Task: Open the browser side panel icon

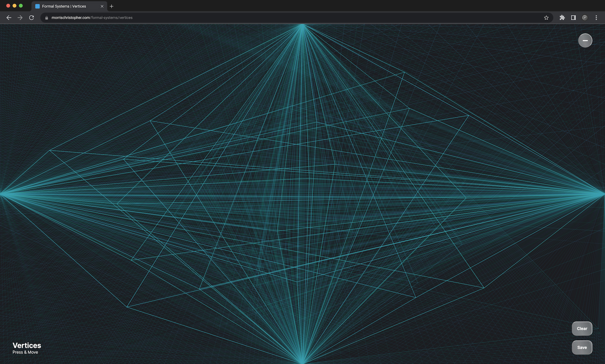Action: point(574,18)
